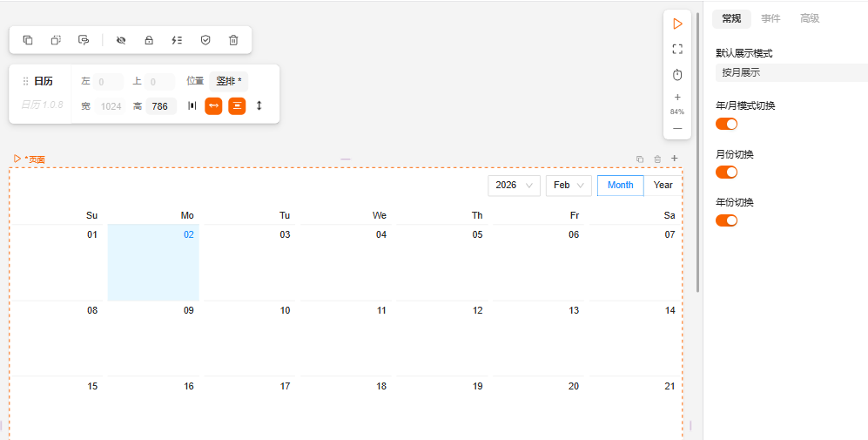The image size is (868, 440).
Task: Select the Year view button in calendar
Action: pyautogui.click(x=663, y=186)
